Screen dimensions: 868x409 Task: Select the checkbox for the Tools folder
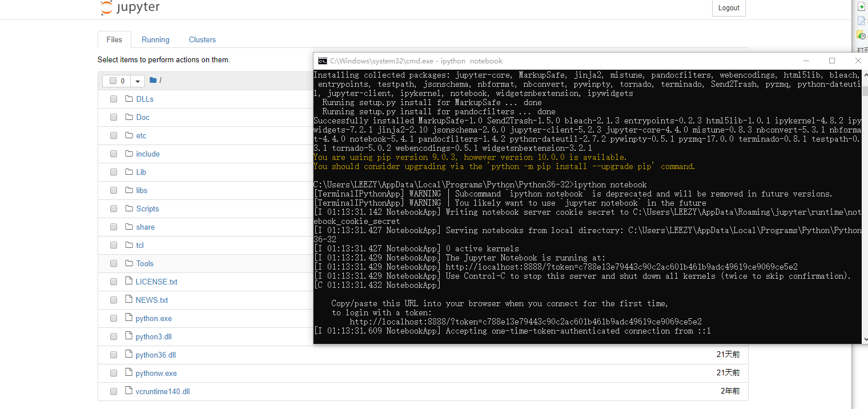click(x=114, y=263)
